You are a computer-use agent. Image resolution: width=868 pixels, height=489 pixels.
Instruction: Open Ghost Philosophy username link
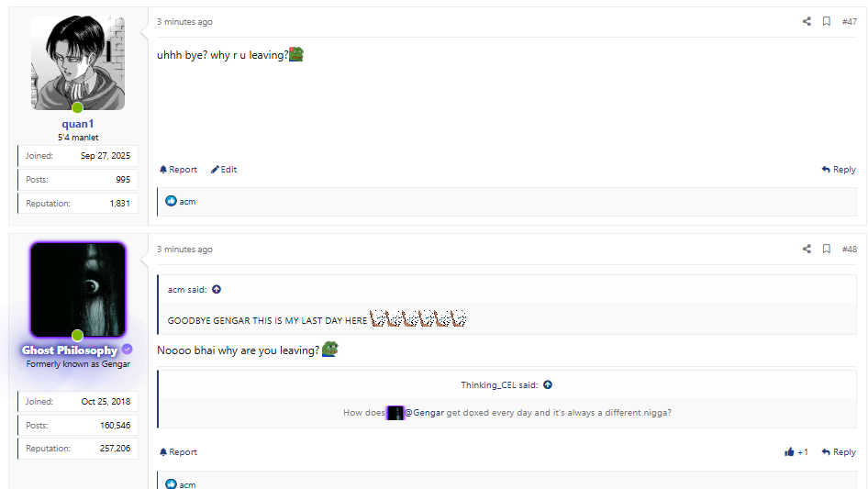[x=70, y=350]
